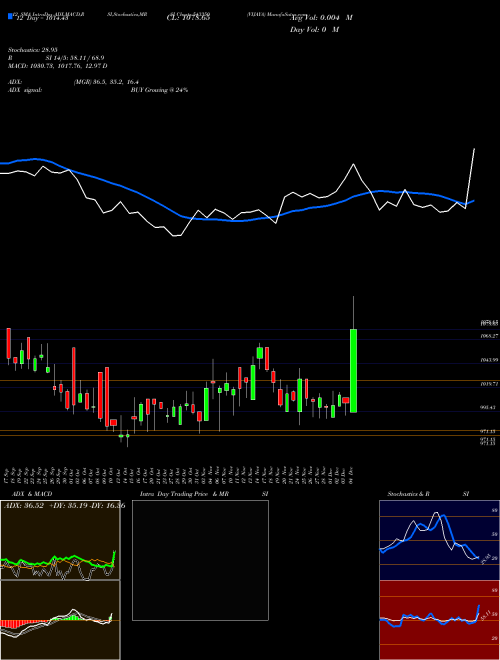Click the 1019.71 price axis label
Image resolution: width=500 pixels, height=660 pixels.
click(x=489, y=384)
